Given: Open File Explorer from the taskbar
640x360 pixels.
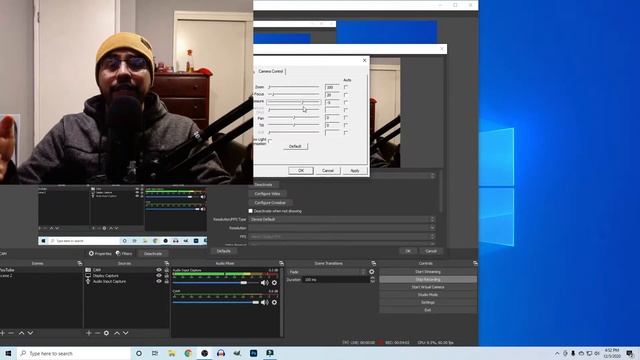Looking at the screenshot, I should click(x=172, y=353).
